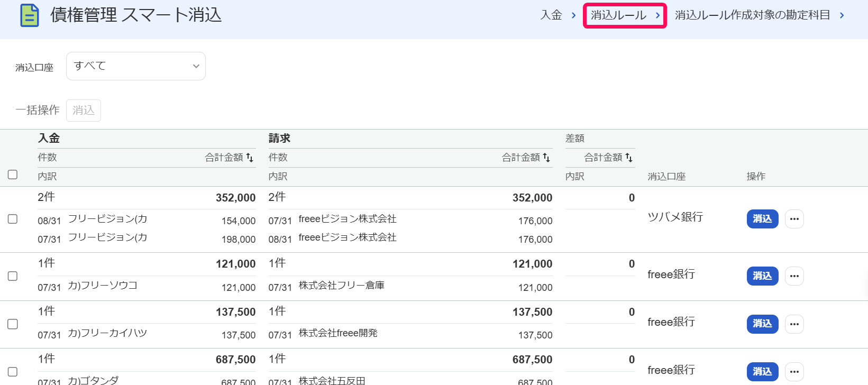868x385 pixels.
Task: Click 消込 button for the 株式会社freee開発 row
Action: tap(762, 324)
